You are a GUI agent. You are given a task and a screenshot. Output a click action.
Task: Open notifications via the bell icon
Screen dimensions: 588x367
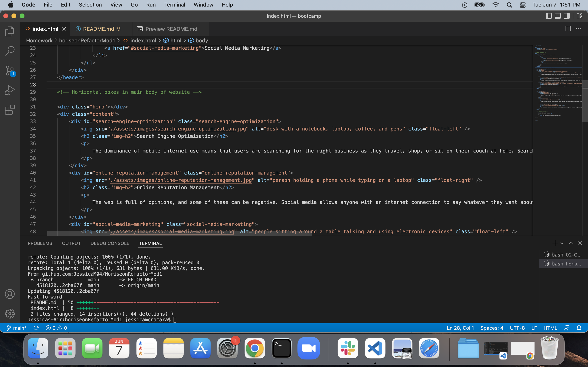[579, 328]
